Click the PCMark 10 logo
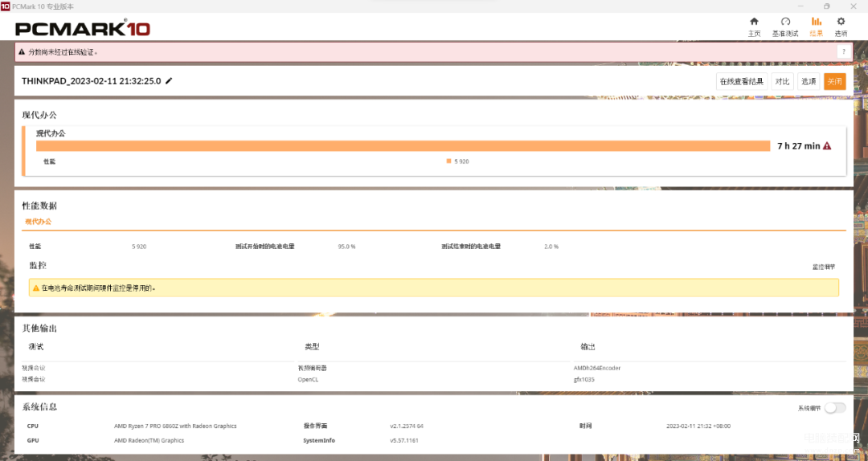 coord(83,28)
